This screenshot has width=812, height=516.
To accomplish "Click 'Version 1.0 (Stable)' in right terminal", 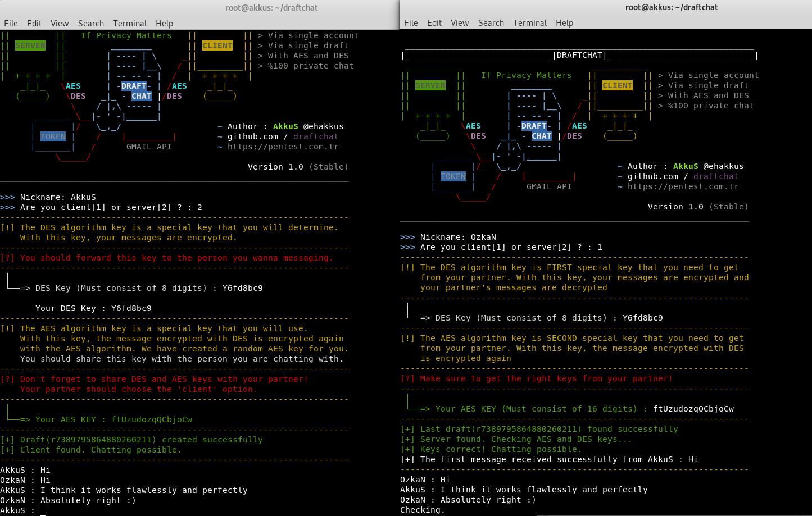I will [698, 207].
